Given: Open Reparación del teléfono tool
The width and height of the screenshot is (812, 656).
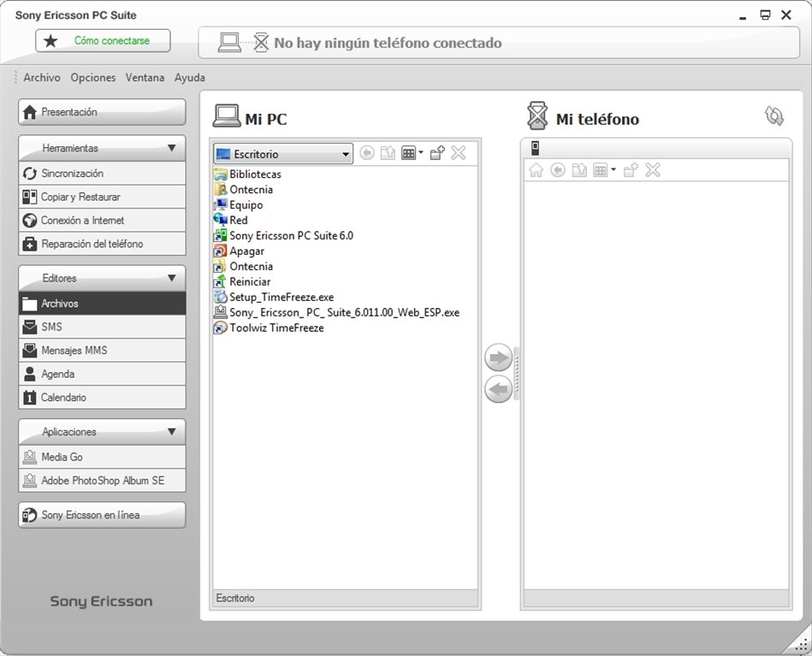Looking at the screenshot, I should [x=102, y=244].
